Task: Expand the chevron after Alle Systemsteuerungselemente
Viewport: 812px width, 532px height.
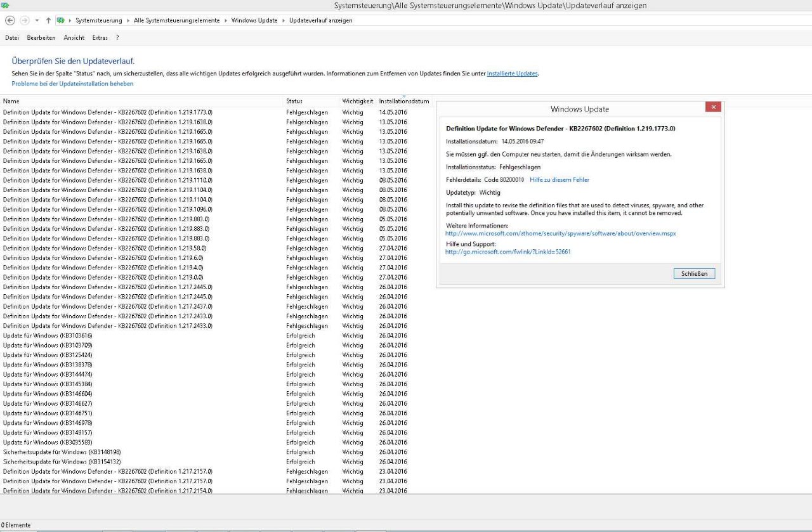Action: pyautogui.click(x=225, y=20)
